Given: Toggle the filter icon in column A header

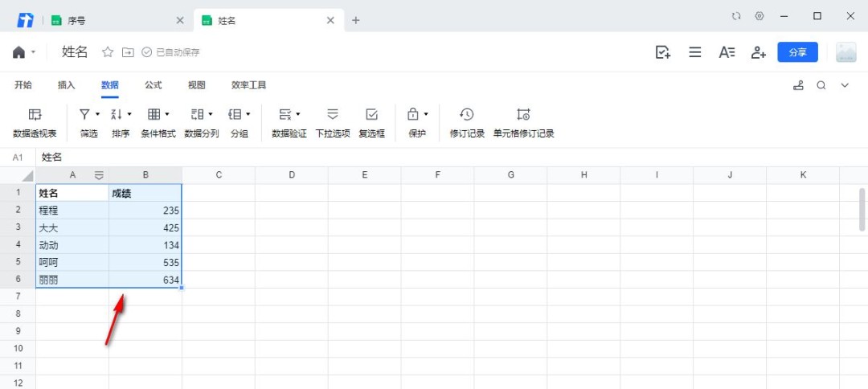Looking at the screenshot, I should coord(99,175).
